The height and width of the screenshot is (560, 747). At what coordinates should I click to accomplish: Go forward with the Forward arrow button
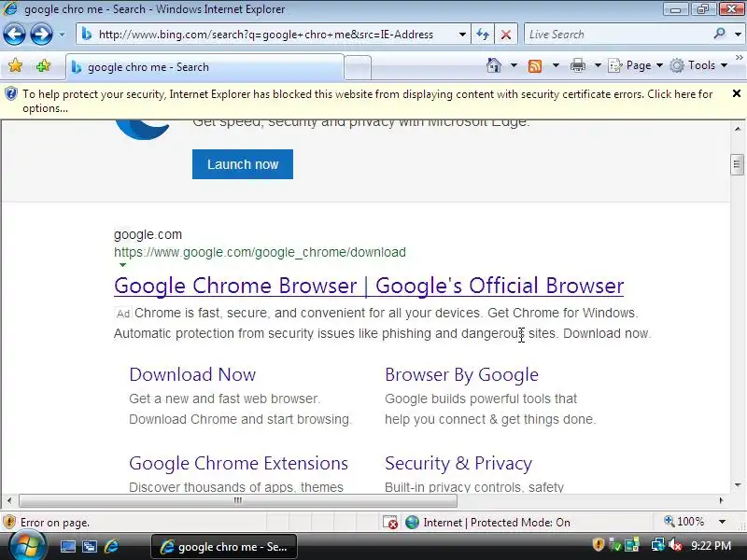click(x=41, y=35)
